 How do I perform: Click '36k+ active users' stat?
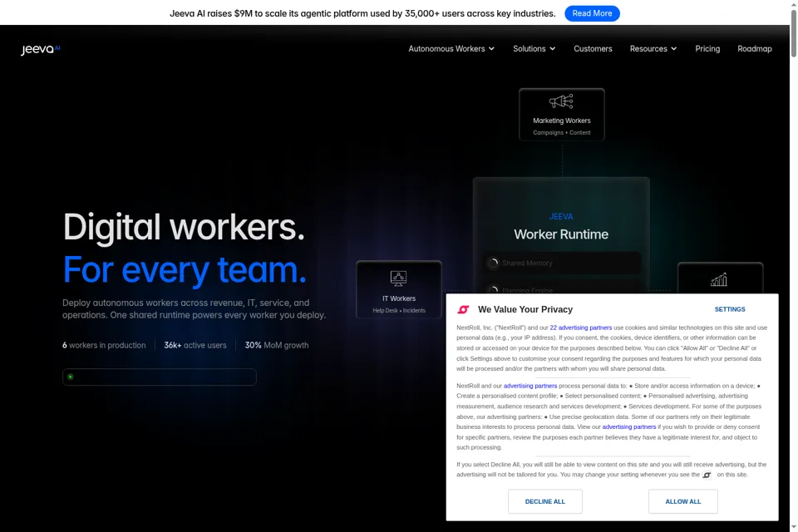(195, 345)
